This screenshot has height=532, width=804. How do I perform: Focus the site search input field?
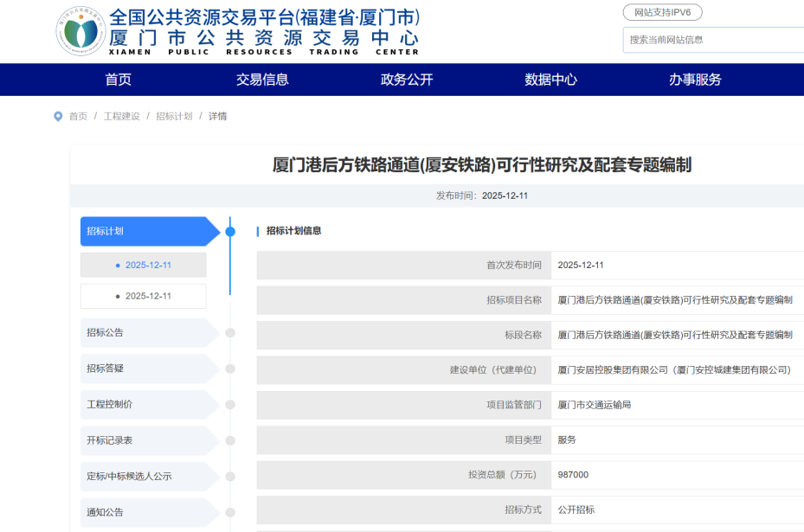(713, 40)
